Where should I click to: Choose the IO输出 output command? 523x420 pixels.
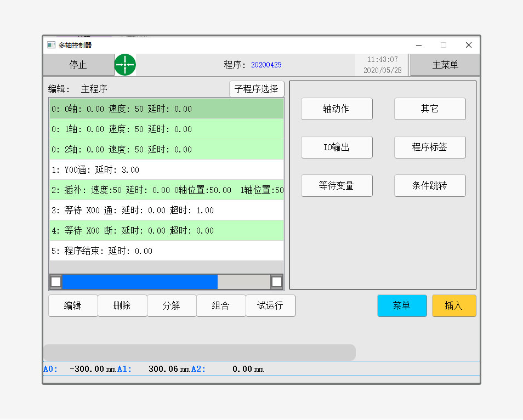click(x=337, y=147)
